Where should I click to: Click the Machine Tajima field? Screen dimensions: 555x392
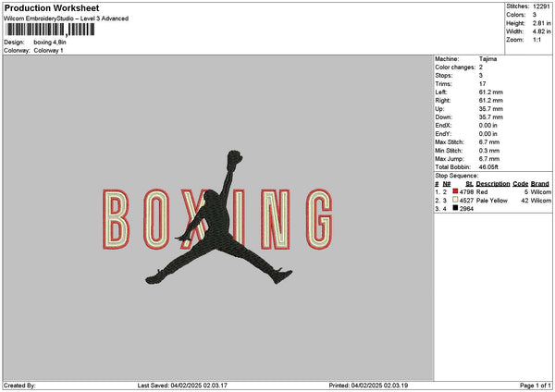click(x=466, y=59)
